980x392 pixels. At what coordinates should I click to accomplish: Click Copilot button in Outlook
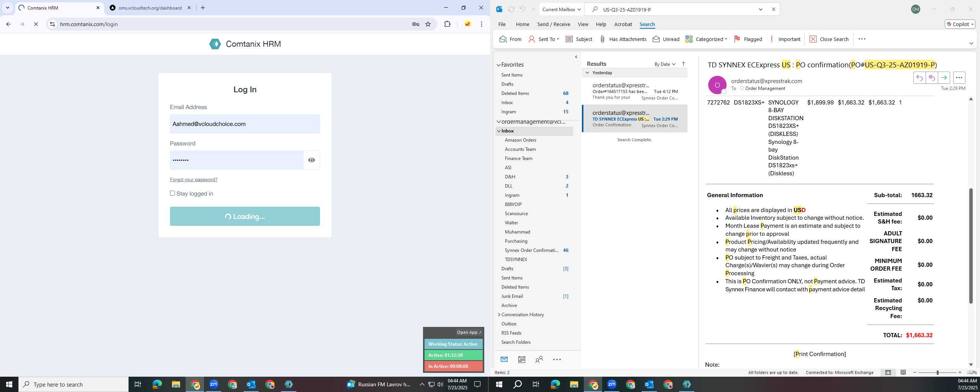tap(960, 24)
